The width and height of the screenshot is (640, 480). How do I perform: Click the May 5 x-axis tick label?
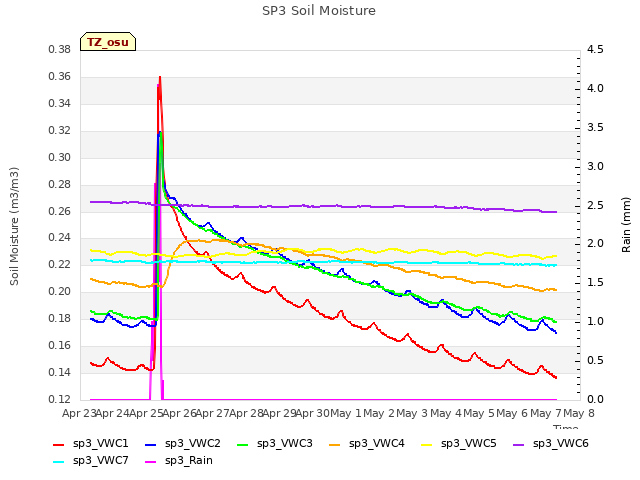(x=479, y=413)
